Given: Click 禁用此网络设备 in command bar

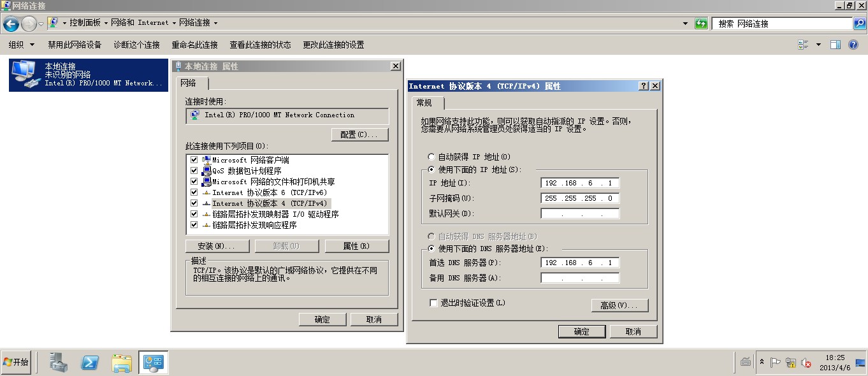Looking at the screenshot, I should [75, 45].
